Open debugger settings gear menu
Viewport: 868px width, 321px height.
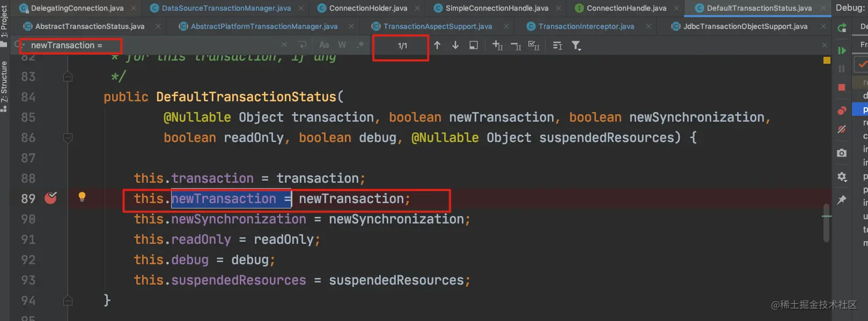point(842,176)
